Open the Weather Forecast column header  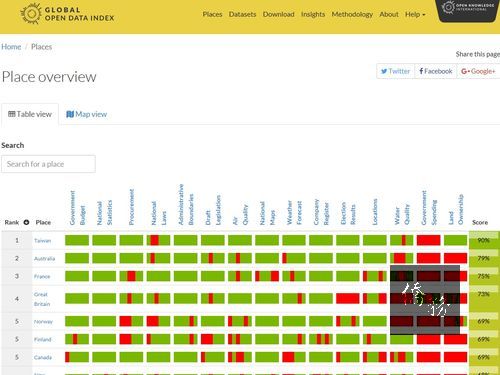tap(294, 212)
